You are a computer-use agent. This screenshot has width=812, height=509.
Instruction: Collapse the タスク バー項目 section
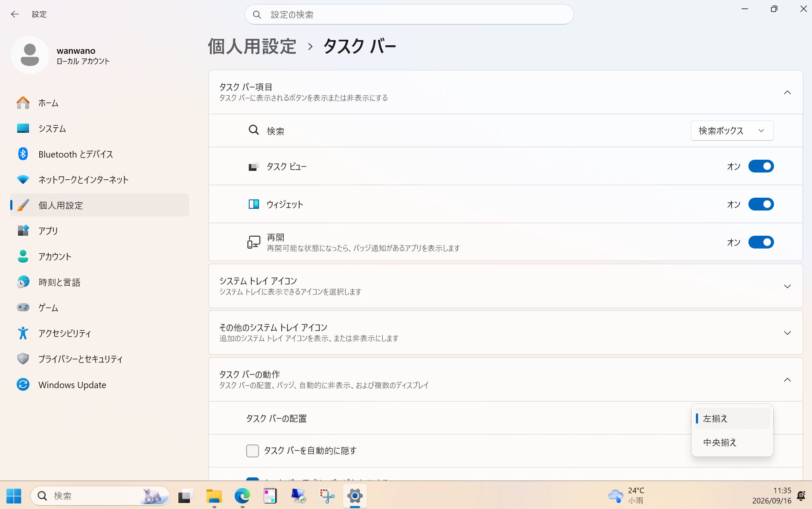tap(787, 92)
